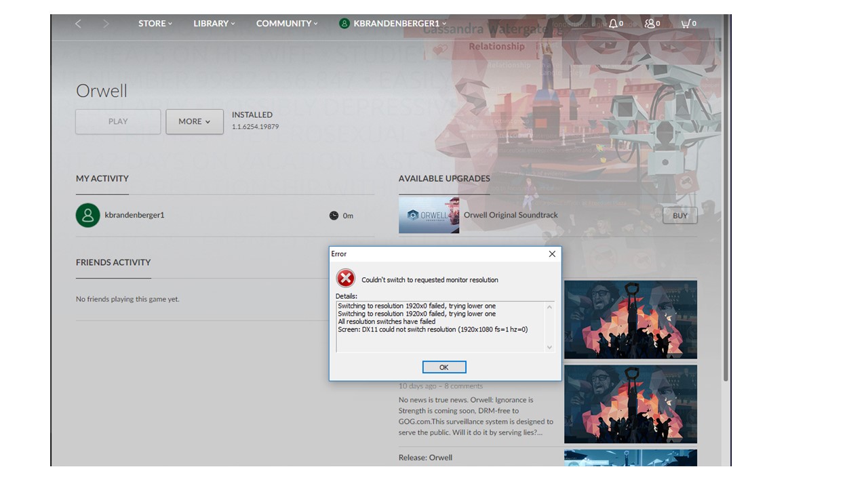Click the up arrow in Details scrollbar
The image size is (868, 488).
click(x=549, y=307)
